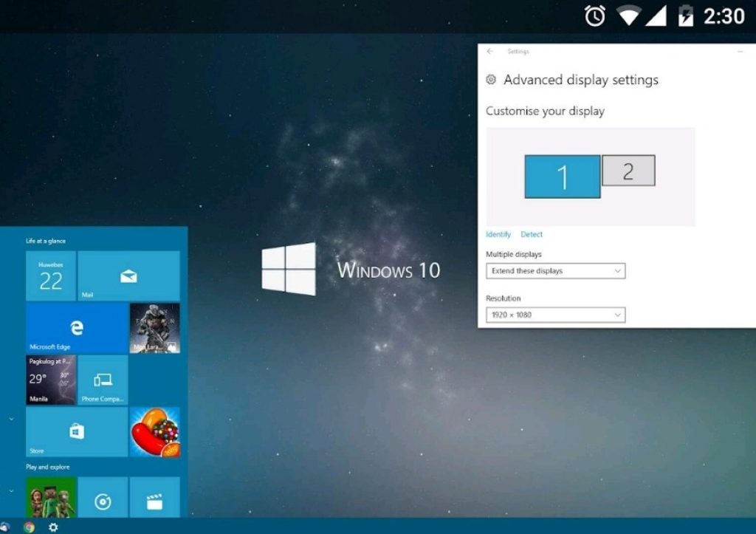The height and width of the screenshot is (534, 756).
Task: Select display 2 in the preview
Action: pyautogui.click(x=628, y=170)
